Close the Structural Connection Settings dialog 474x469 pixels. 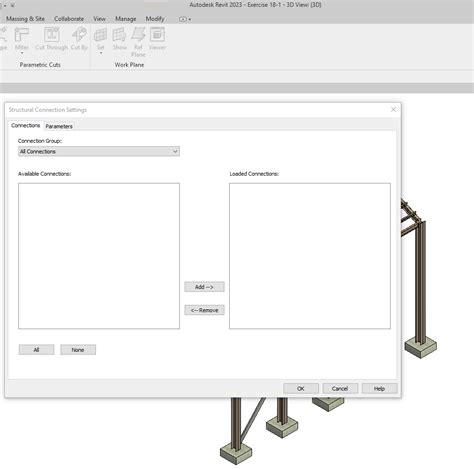(393, 109)
